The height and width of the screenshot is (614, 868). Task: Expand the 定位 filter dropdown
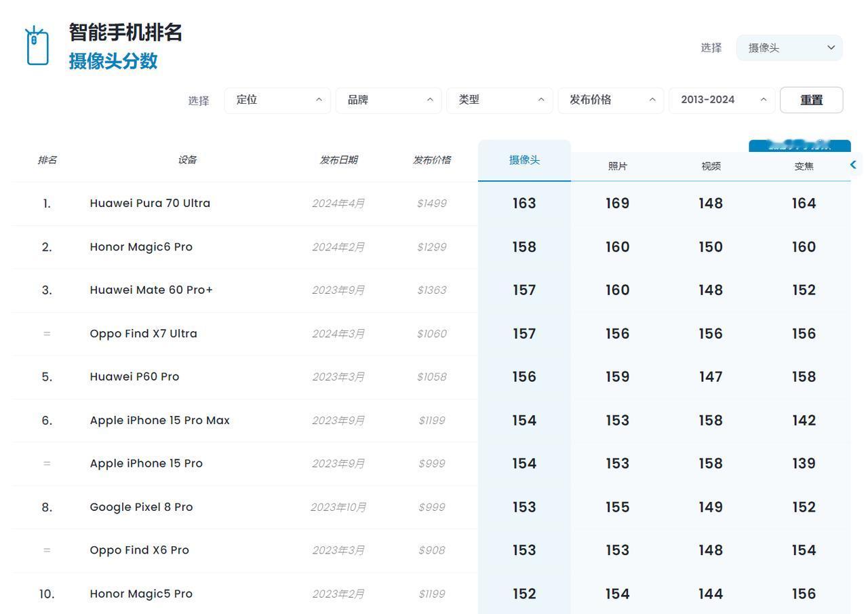277,100
